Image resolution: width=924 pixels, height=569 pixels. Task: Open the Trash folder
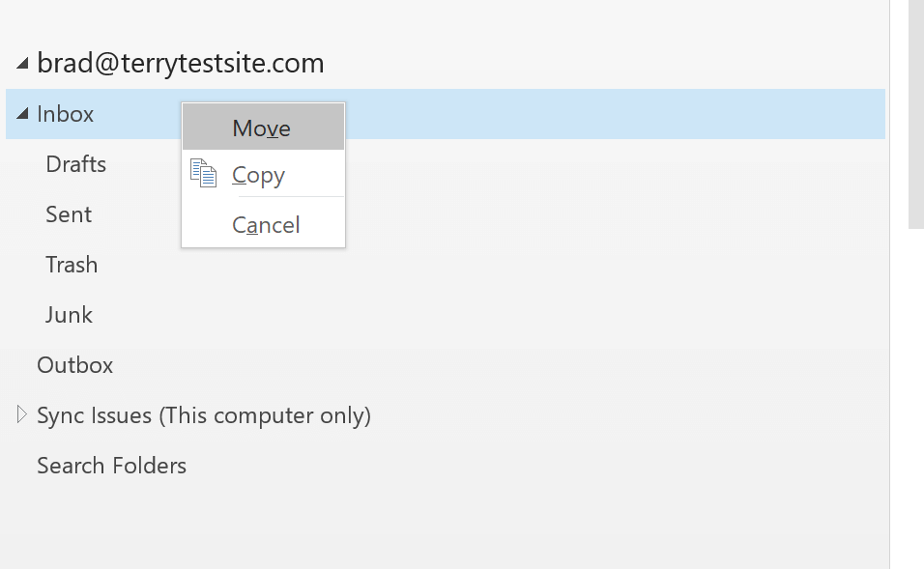(x=72, y=265)
